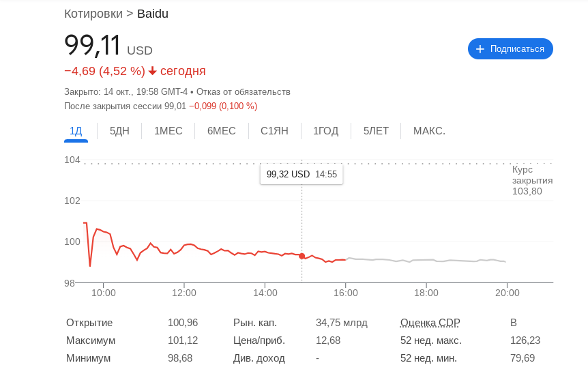The width and height of the screenshot is (588, 378).
Task: Subscribe using the Подписаться button
Action: click(510, 49)
